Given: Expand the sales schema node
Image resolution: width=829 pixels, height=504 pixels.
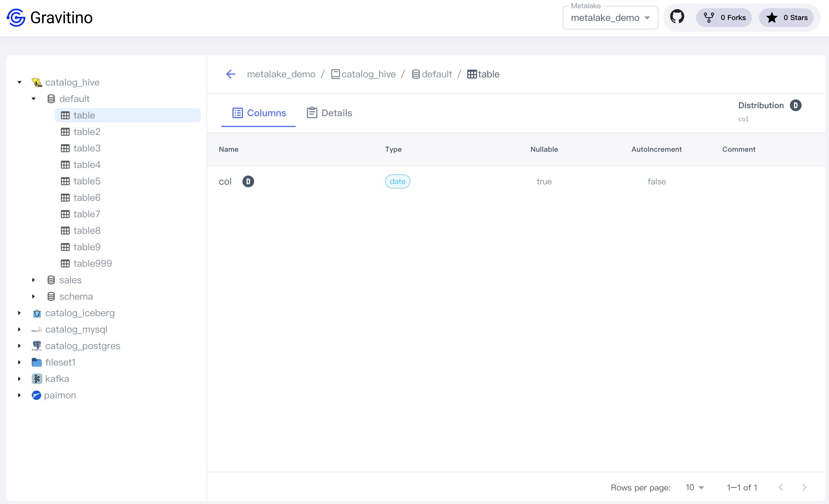Looking at the screenshot, I should 33,280.
